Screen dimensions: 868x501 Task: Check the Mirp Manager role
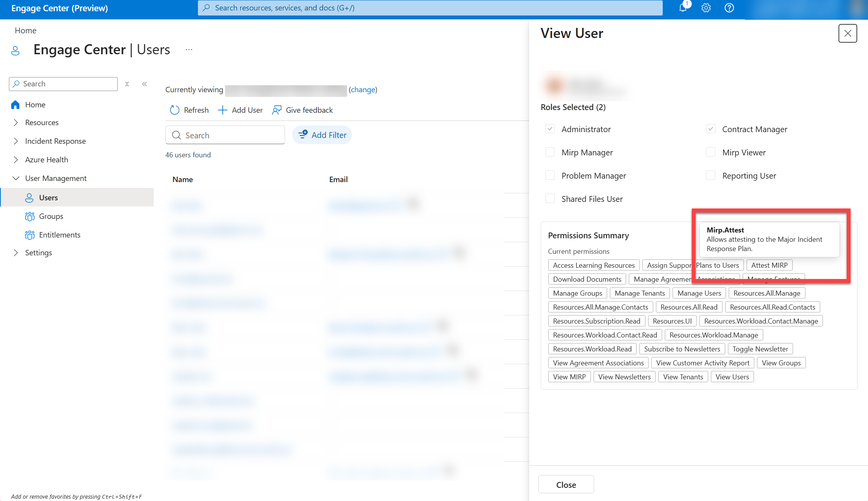pos(550,152)
